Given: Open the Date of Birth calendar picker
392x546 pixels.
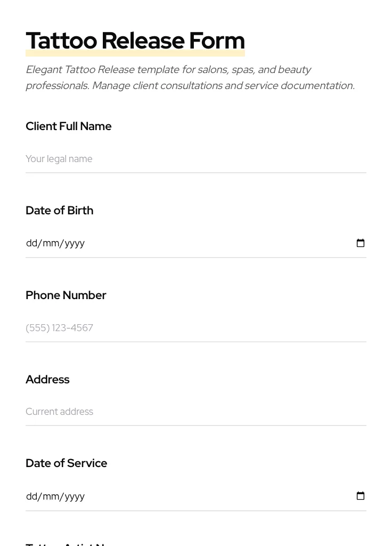Looking at the screenshot, I should click(361, 243).
